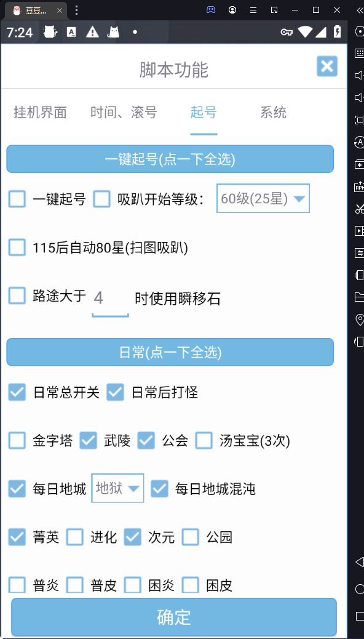Screen dimensions: 364x639
Task: Toggle the 每日地城混沌 checkbox
Action: pyautogui.click(x=159, y=489)
